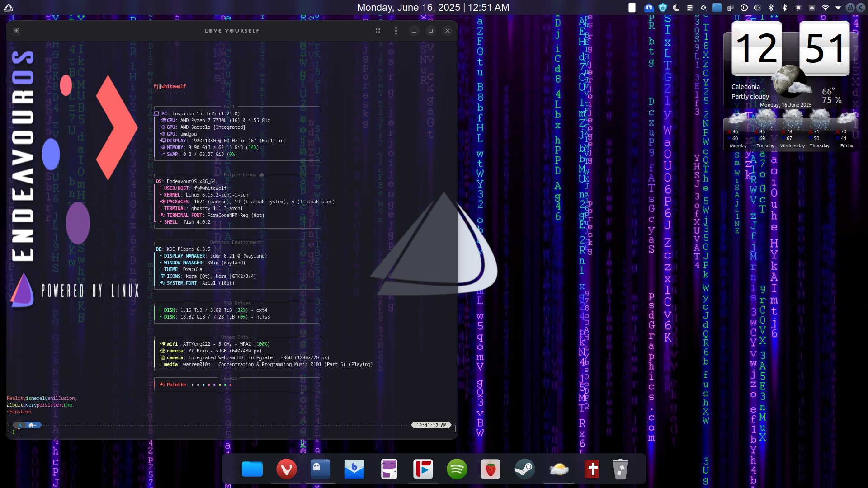
Task: Open the Ghostty terminal dock icon
Action: (x=321, y=469)
